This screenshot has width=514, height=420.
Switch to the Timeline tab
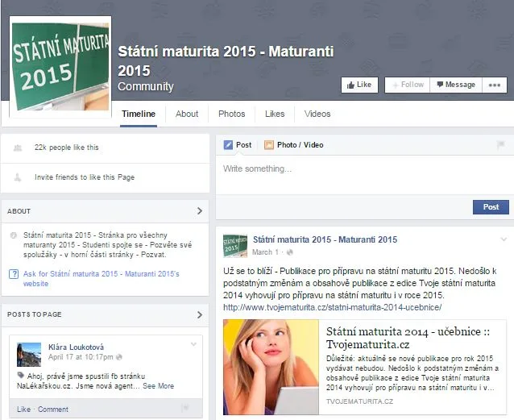(x=139, y=114)
